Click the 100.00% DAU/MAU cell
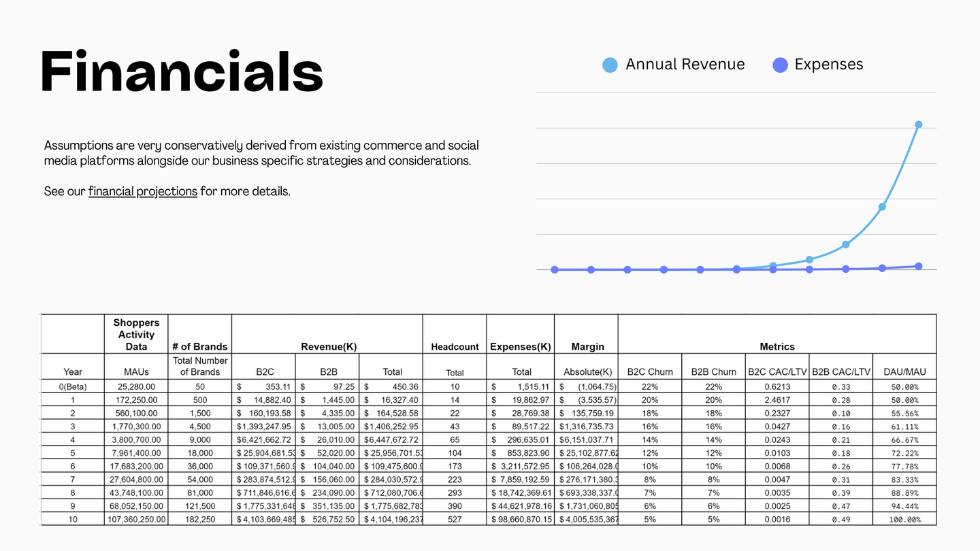 904,519
